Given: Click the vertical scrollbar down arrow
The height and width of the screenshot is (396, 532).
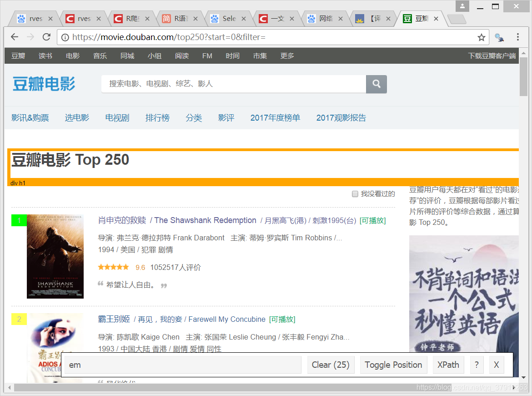Looking at the screenshot, I should pos(523,377).
